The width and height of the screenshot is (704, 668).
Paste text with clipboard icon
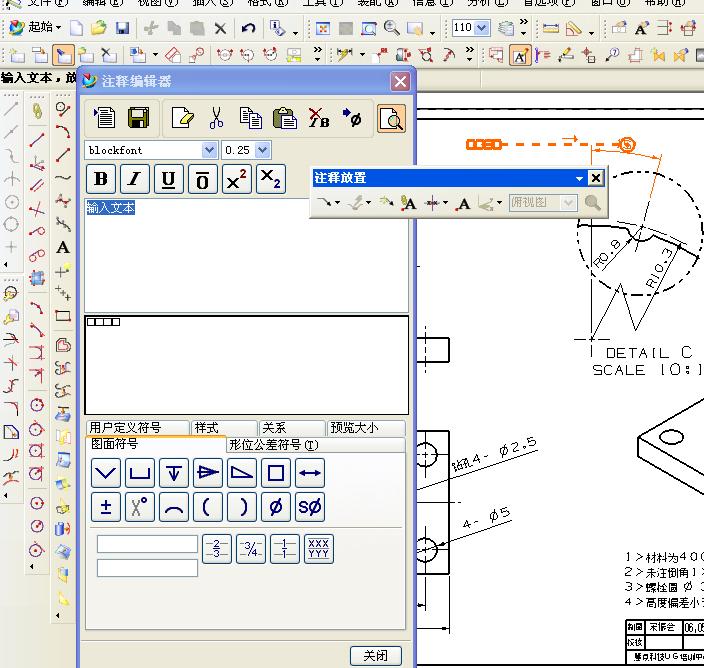[285, 118]
